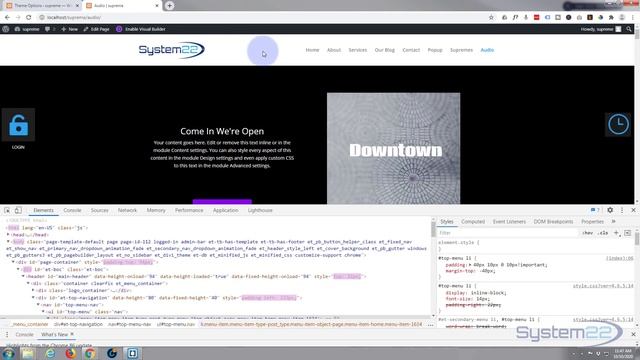Click the browser address bar

[x=261, y=17]
